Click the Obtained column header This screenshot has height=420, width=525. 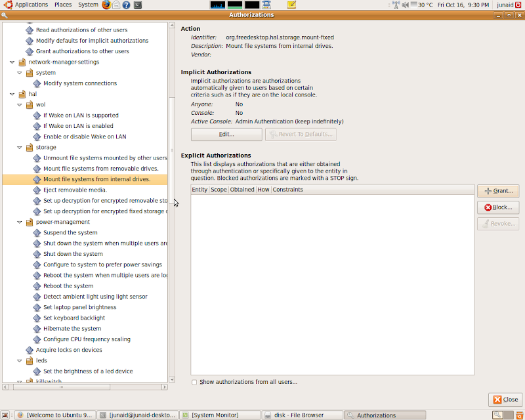[242, 190]
